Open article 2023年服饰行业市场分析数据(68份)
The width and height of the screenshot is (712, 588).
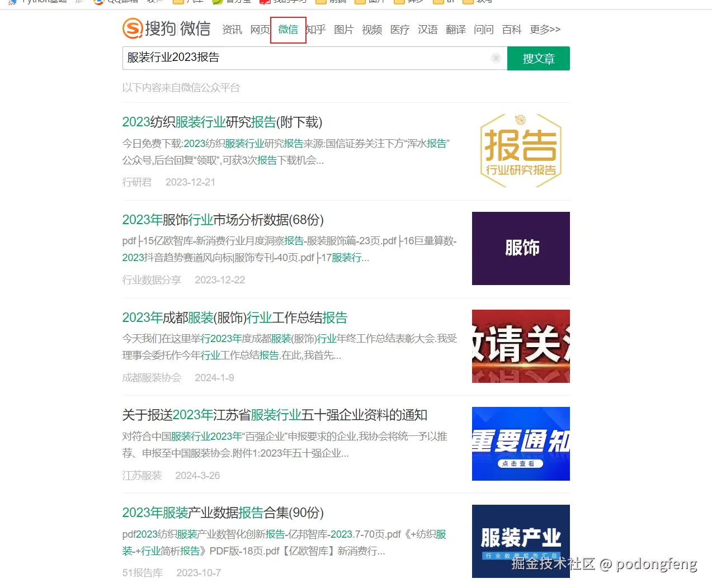pyautogui.click(x=223, y=220)
